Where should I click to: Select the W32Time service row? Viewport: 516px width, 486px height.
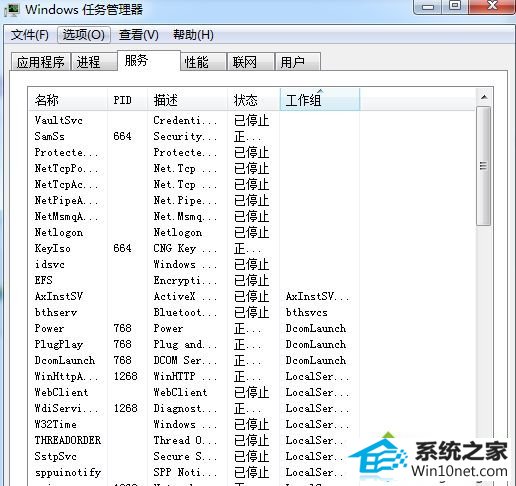coord(252,424)
